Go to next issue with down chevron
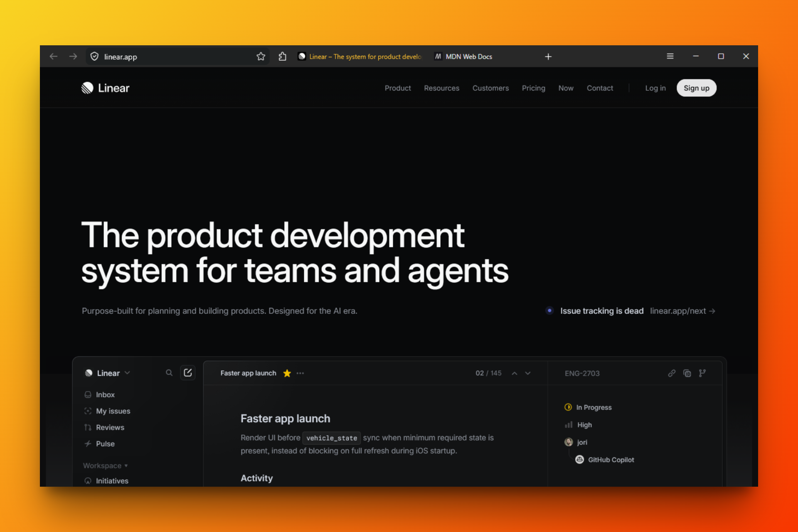The image size is (798, 532). [x=528, y=373]
